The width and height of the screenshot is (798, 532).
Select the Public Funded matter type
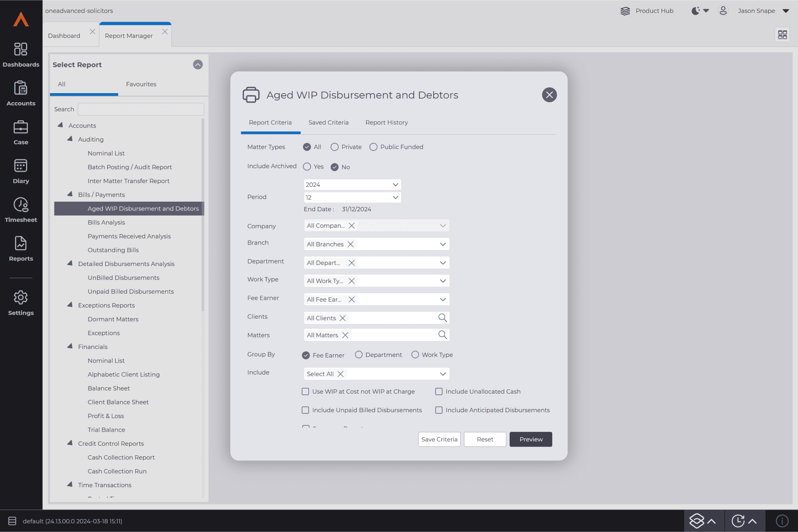click(x=374, y=147)
